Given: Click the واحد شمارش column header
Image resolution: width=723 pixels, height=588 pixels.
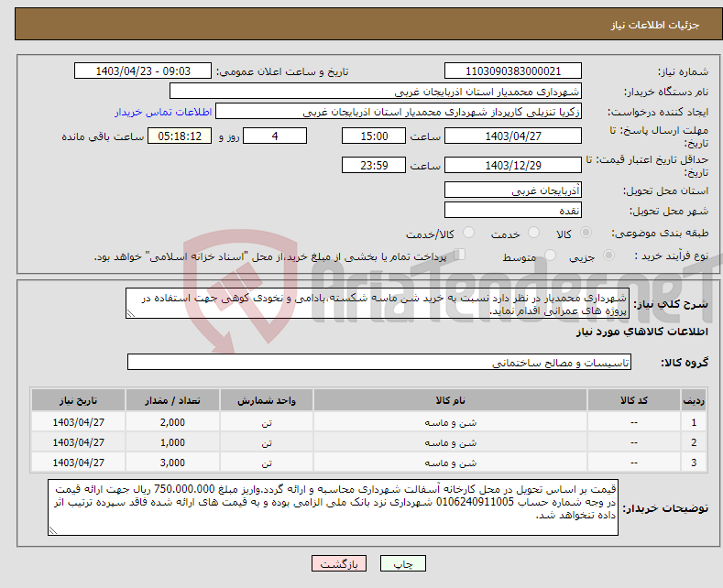Looking at the screenshot, I should coord(267,400).
